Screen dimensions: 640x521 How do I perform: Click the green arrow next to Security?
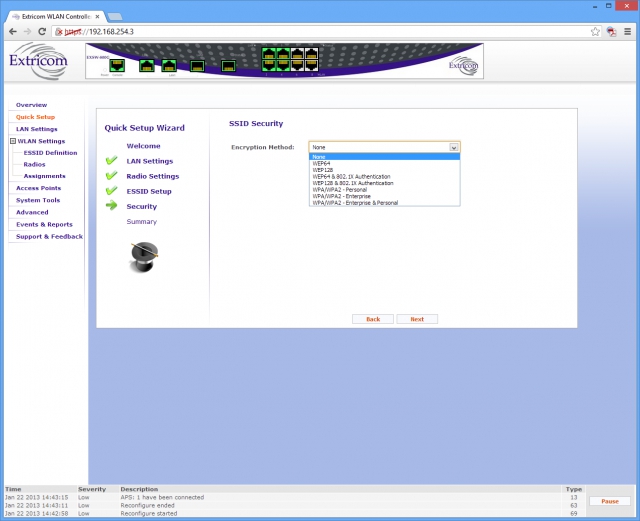click(x=111, y=205)
